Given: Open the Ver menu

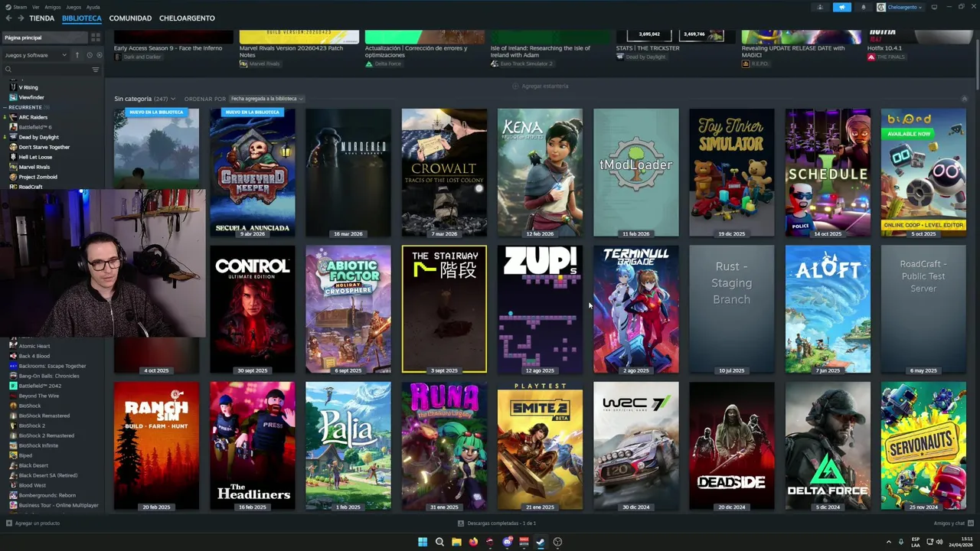Looking at the screenshot, I should point(36,7).
